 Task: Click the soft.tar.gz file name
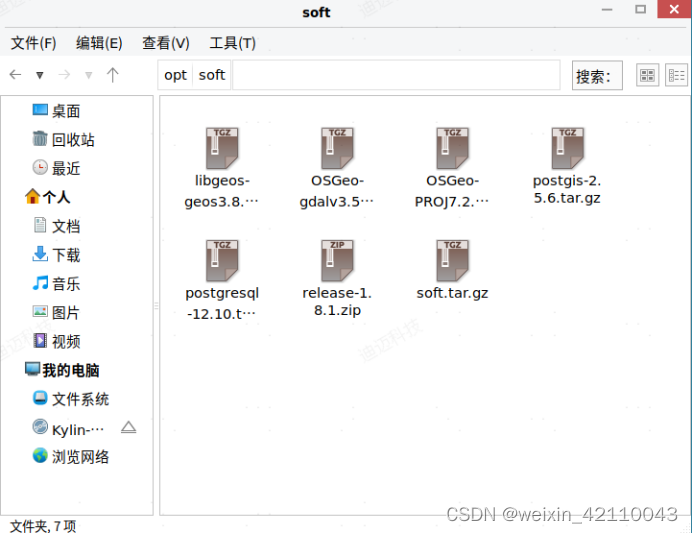pos(452,293)
